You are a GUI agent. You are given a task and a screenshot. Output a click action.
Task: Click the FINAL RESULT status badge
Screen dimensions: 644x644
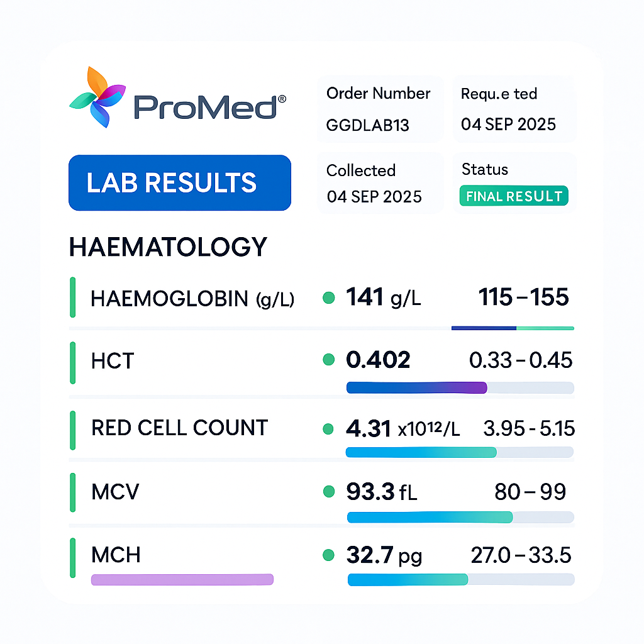click(x=514, y=196)
